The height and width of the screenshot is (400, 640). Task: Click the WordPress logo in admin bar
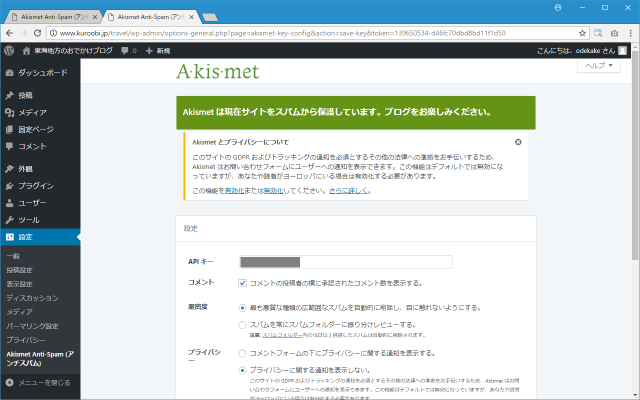(x=10, y=49)
